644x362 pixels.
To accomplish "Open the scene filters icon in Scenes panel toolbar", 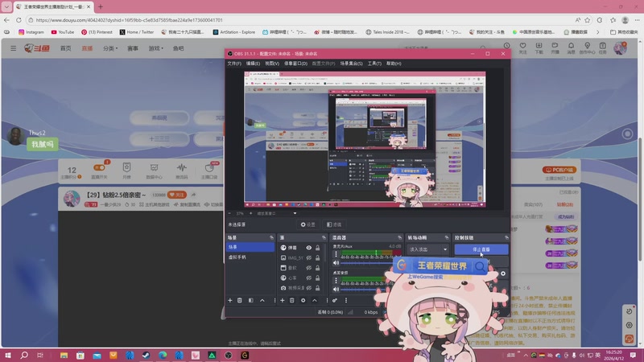I will click(x=251, y=300).
